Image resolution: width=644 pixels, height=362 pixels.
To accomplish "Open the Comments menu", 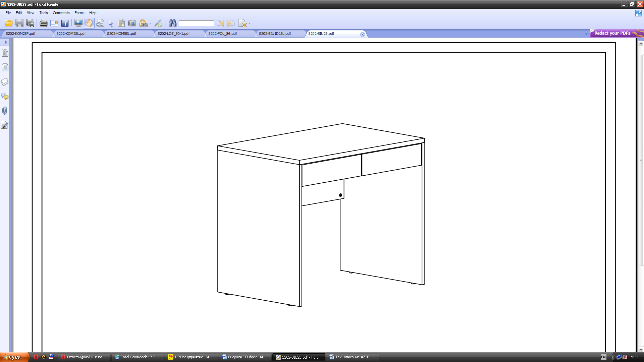I will tap(61, 13).
